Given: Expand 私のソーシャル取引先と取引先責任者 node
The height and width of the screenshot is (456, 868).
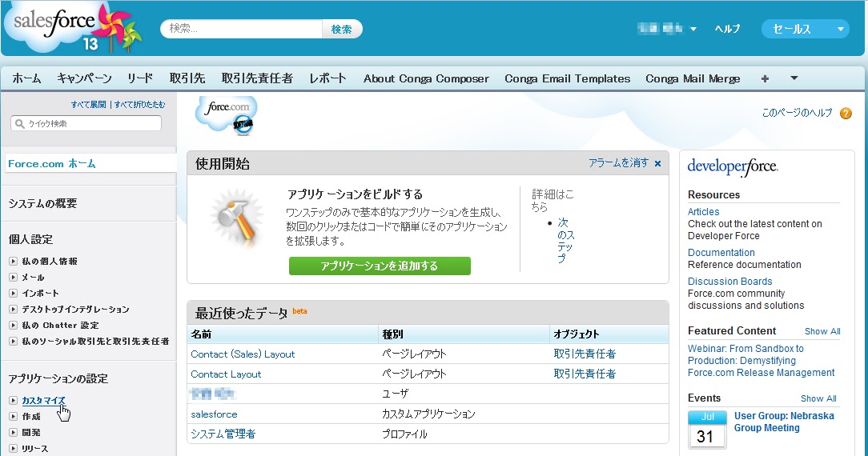Looking at the screenshot, I should click(14, 341).
